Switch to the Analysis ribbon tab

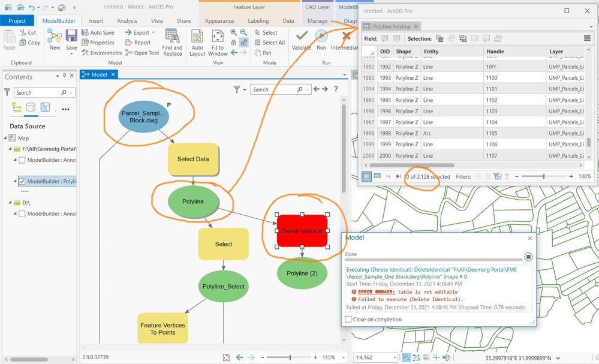pos(127,20)
